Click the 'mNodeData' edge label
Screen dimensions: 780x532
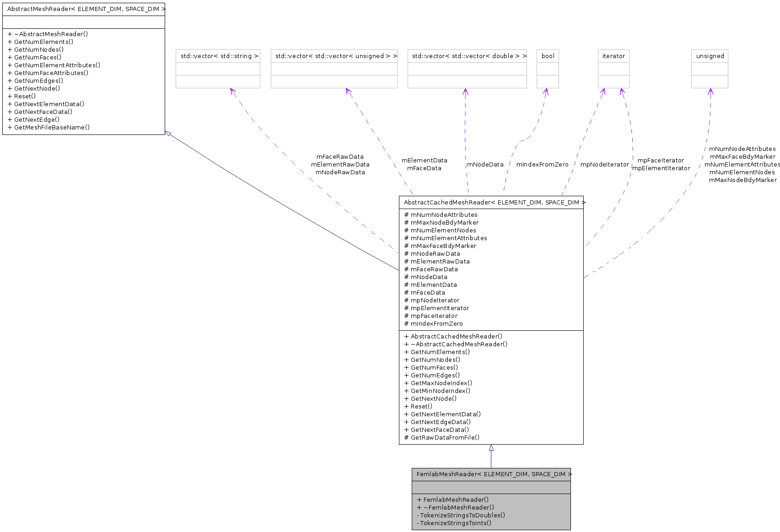click(x=485, y=164)
